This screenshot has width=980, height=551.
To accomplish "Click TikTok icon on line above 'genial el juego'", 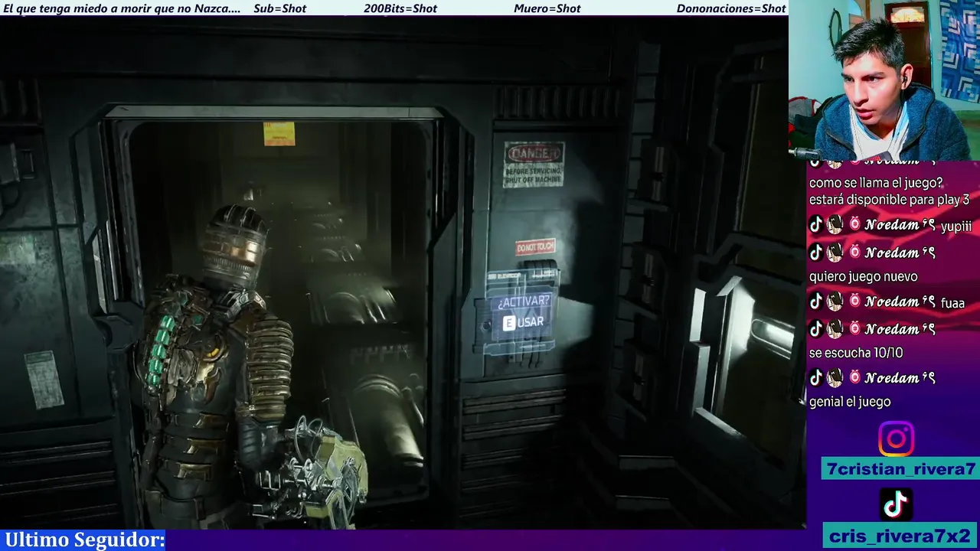I will point(816,377).
